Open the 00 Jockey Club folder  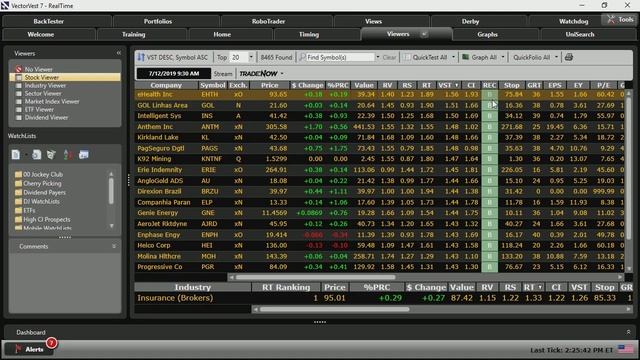[x=39, y=174]
